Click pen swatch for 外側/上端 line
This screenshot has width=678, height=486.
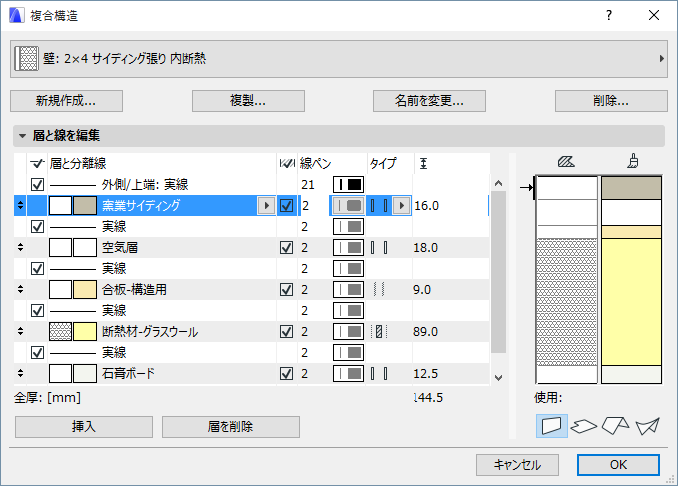click(348, 185)
